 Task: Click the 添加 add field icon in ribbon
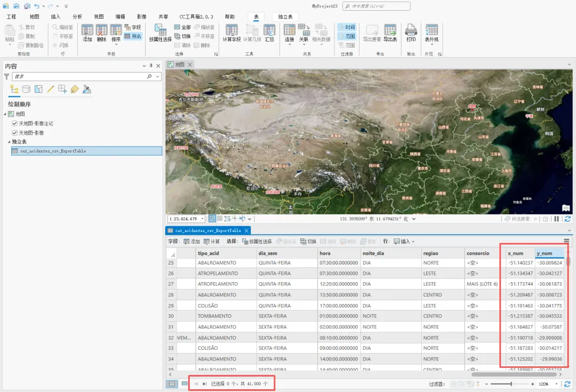(87, 33)
